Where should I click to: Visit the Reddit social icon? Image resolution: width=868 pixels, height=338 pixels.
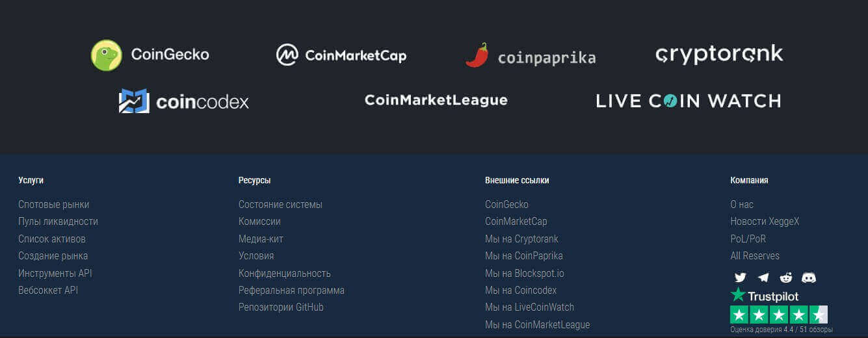pyautogui.click(x=786, y=278)
